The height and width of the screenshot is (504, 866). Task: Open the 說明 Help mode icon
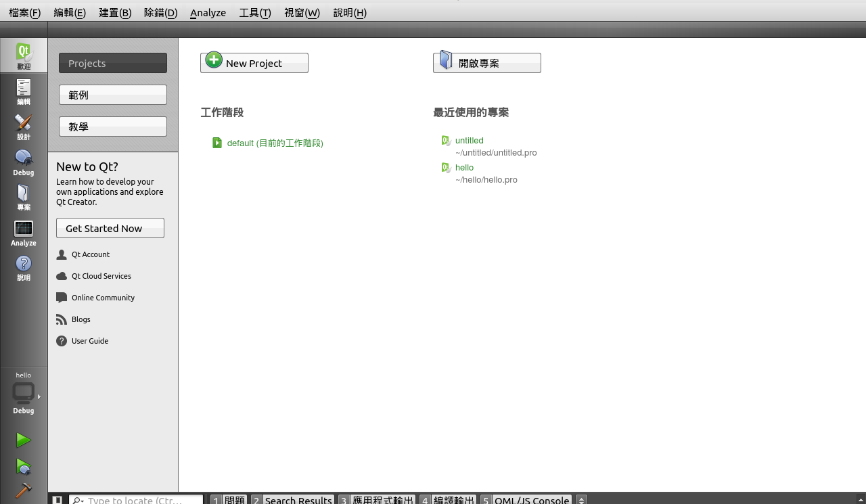tap(24, 266)
